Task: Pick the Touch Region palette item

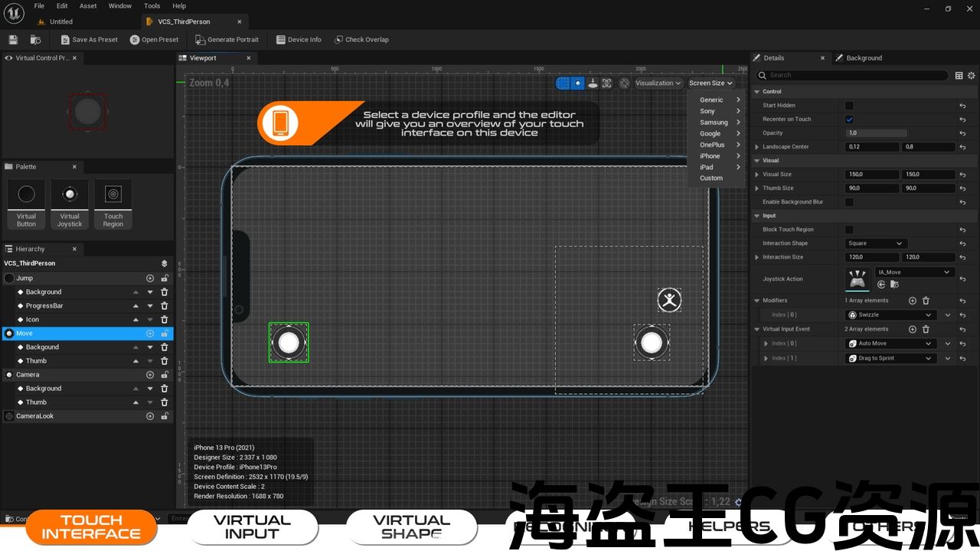Action: 113,204
